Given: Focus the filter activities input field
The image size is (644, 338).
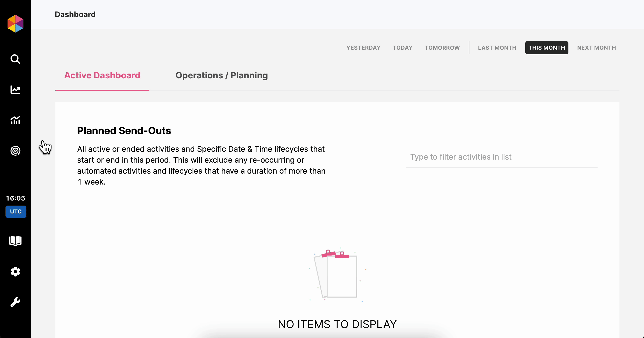Looking at the screenshot, I should (x=501, y=157).
